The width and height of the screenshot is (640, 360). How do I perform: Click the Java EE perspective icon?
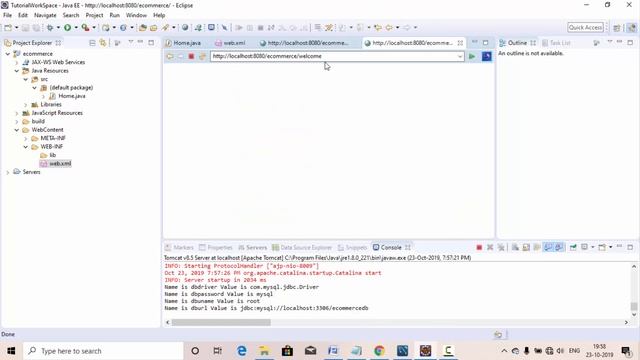pos(631,28)
